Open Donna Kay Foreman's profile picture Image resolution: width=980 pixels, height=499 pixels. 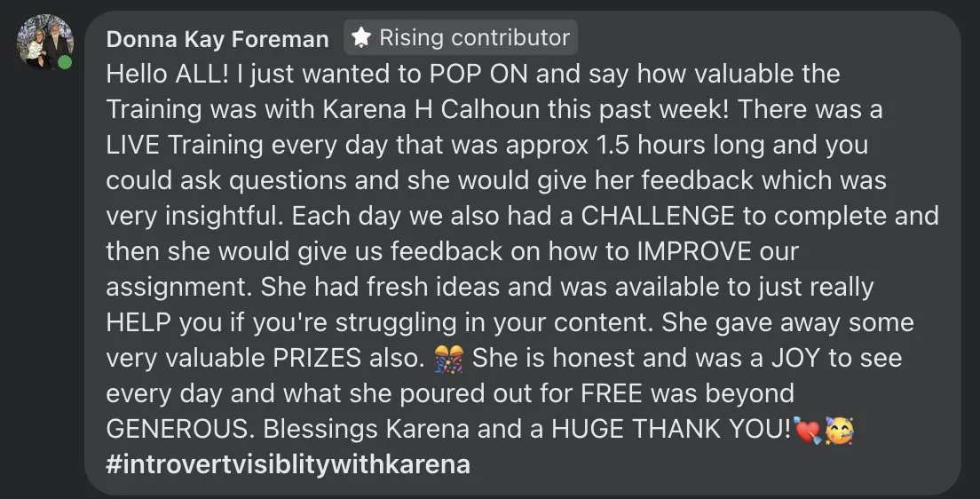(45, 42)
